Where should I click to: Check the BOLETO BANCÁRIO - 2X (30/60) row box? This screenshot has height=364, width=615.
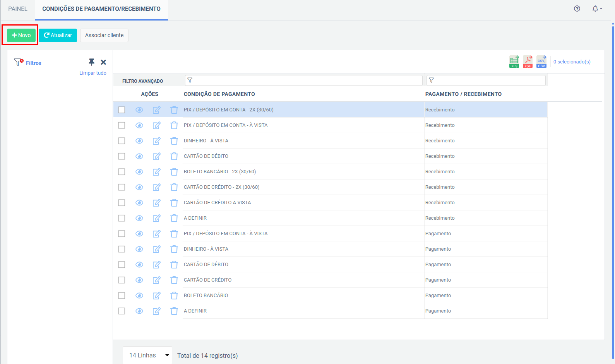[x=122, y=172]
